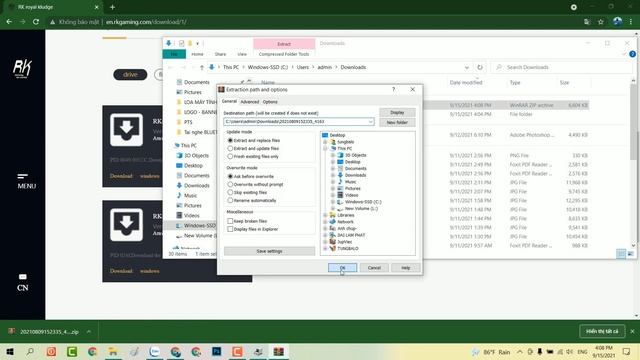Image resolution: width=640 pixels, height=360 pixels.
Task: Open the Explorer address history dropdown
Action: (467, 67)
